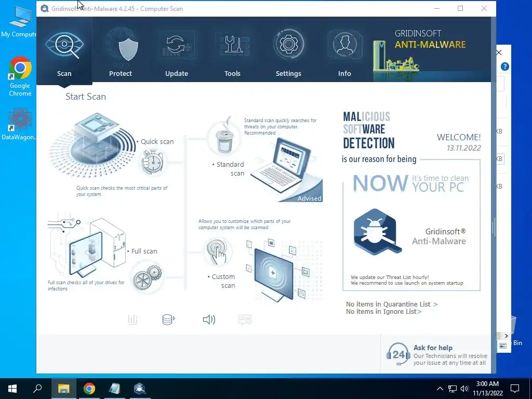Open the taskbar clock showing 3:00 AM
532x399 pixels.
pos(487,389)
